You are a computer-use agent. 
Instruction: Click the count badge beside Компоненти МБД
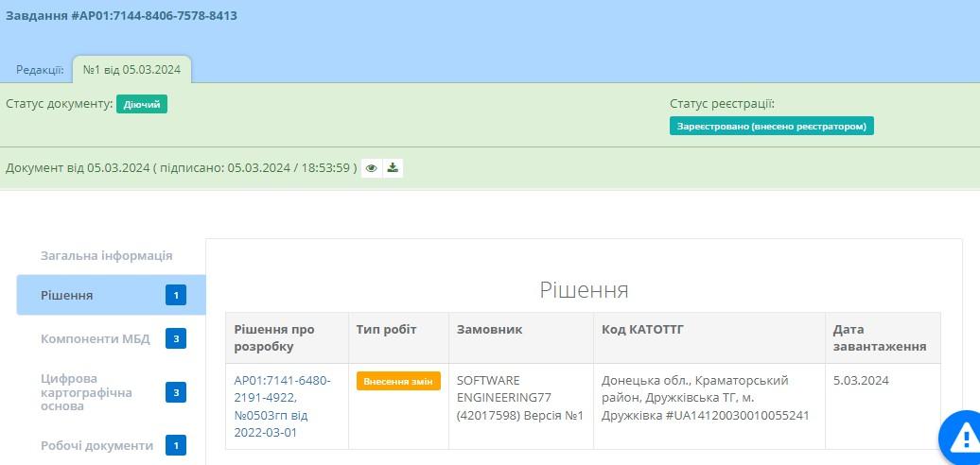(176, 339)
